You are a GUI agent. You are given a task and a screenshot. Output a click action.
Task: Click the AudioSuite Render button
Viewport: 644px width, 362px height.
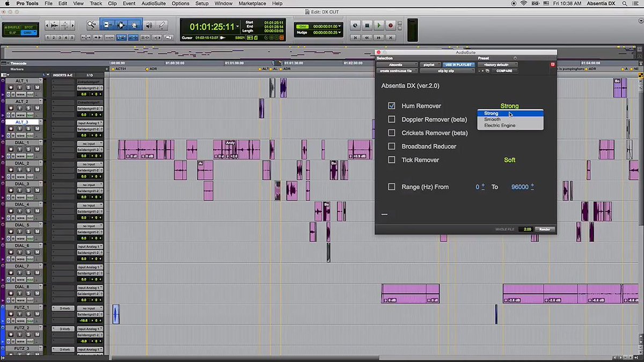pyautogui.click(x=544, y=229)
